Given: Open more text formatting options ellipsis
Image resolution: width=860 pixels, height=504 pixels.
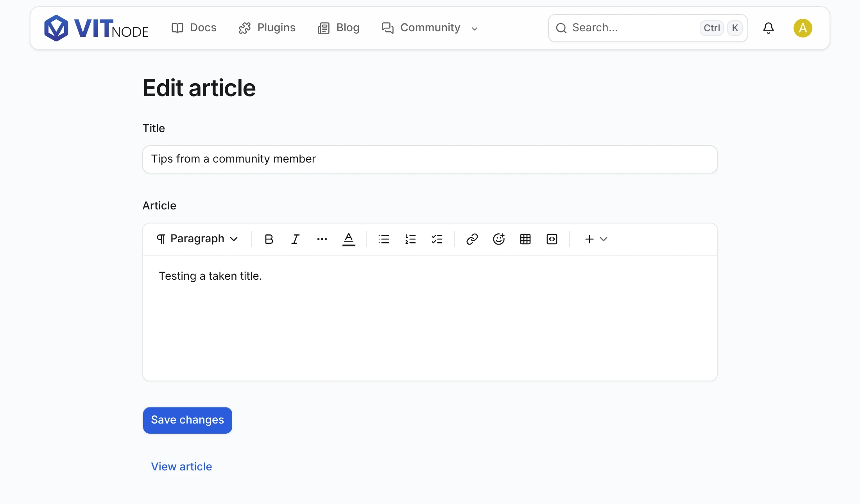Looking at the screenshot, I should tap(322, 239).
